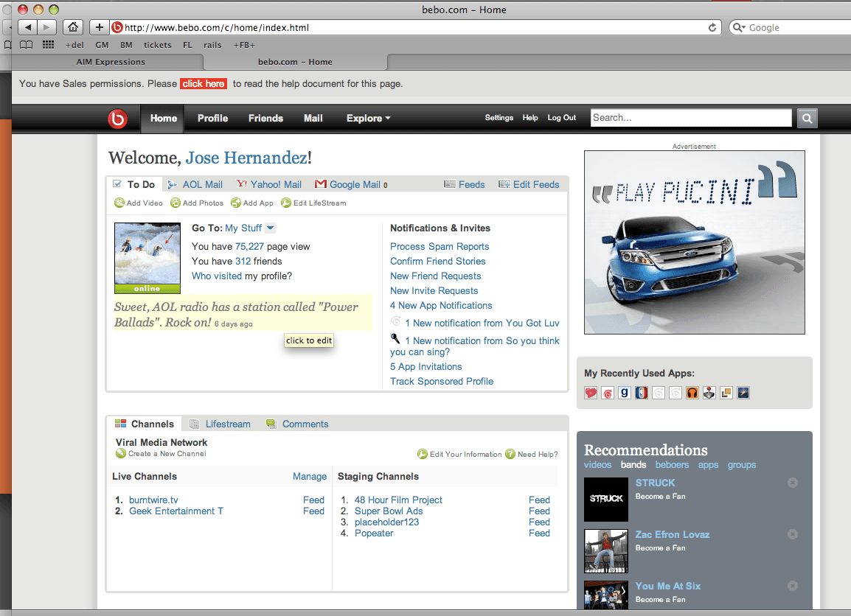Click the Add App icon
The width and height of the screenshot is (851, 616).
(235, 203)
